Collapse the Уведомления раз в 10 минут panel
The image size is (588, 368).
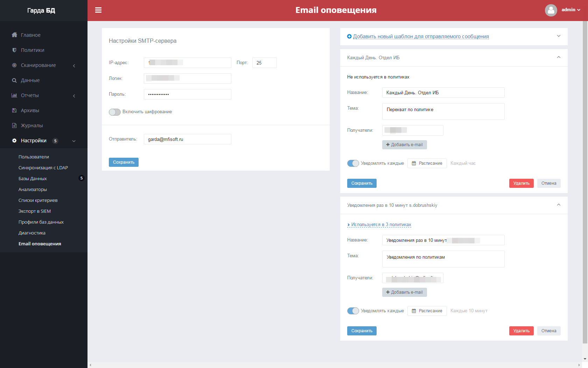(x=559, y=205)
